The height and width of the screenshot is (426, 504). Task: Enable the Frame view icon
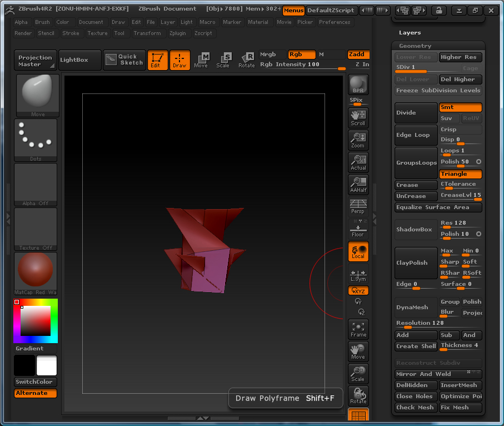click(358, 329)
